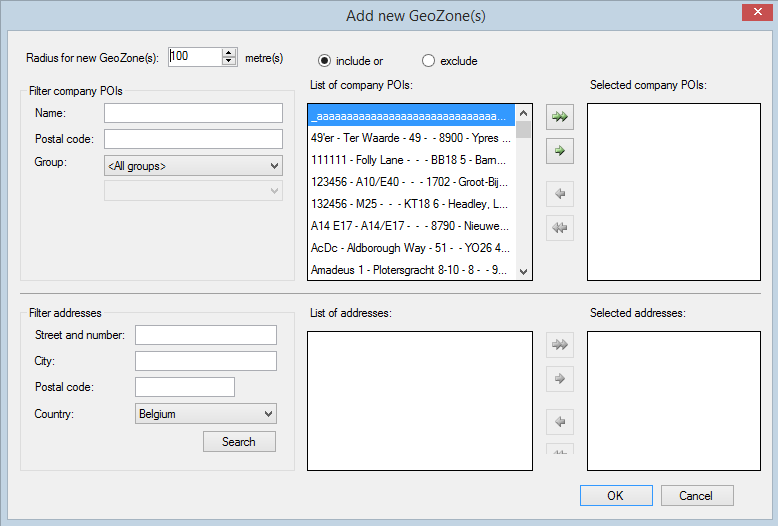Click the Street and number input field
The height and width of the screenshot is (526, 778).
[x=206, y=335]
